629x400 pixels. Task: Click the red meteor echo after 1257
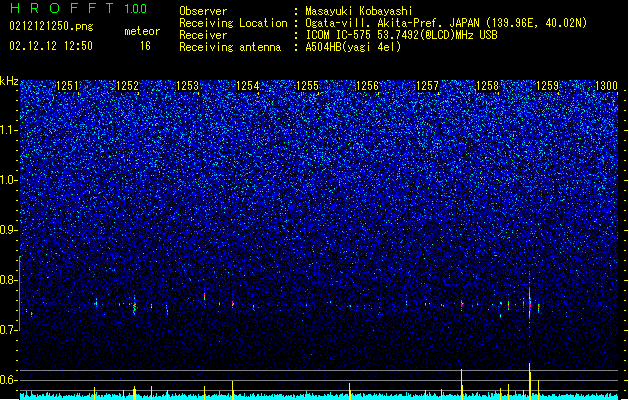(x=462, y=305)
